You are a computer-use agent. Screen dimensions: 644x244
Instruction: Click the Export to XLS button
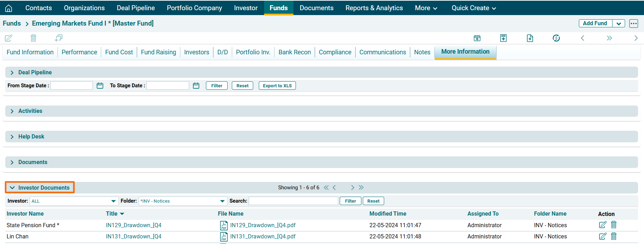277,86
